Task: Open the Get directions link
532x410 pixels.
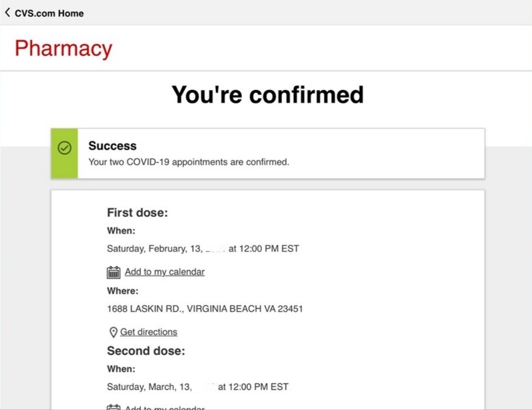Action: click(x=148, y=332)
